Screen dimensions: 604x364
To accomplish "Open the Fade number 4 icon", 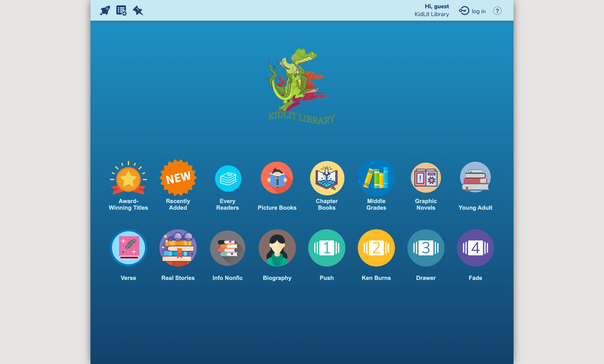I will [475, 248].
